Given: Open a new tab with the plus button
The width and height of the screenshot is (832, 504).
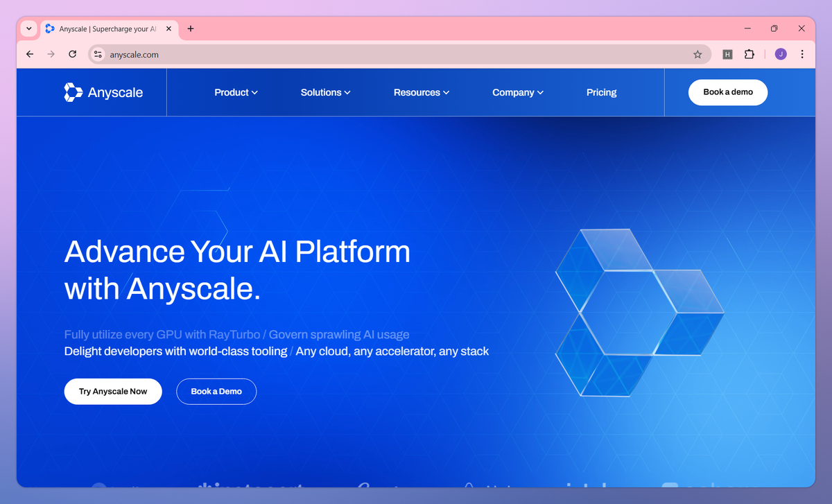Looking at the screenshot, I should pos(191,28).
